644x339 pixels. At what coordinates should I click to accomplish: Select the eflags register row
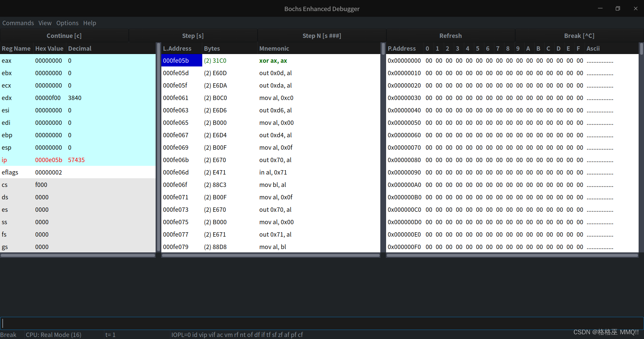pos(78,172)
